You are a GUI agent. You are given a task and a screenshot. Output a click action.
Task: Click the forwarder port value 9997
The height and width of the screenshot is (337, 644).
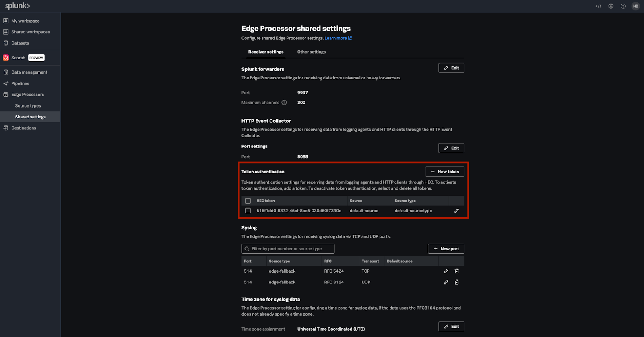303,93
